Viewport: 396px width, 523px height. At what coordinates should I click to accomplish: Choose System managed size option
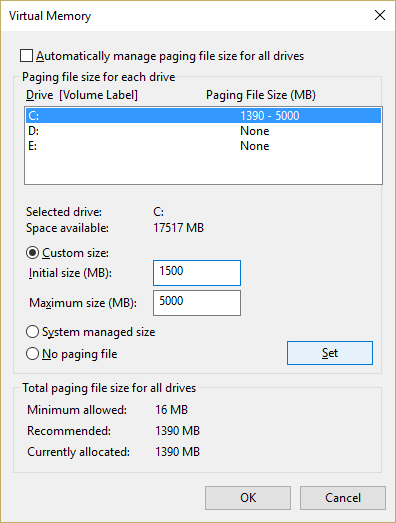click(x=32, y=332)
